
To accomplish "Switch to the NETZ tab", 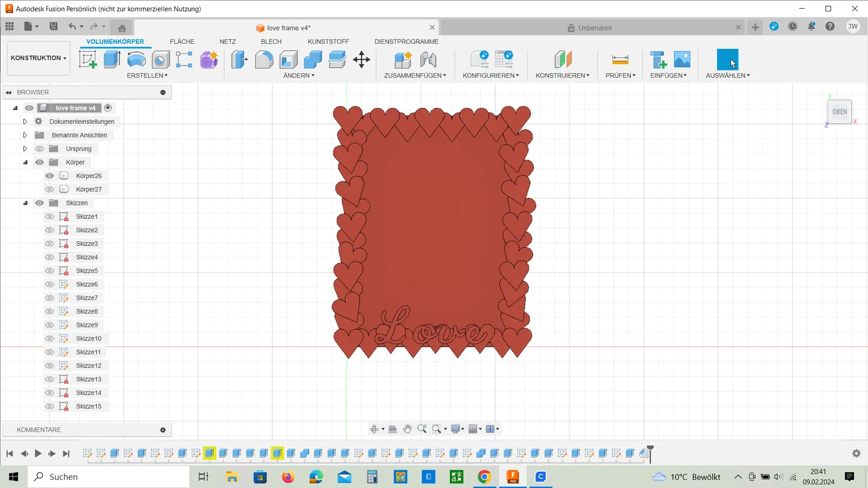I will coord(228,42).
